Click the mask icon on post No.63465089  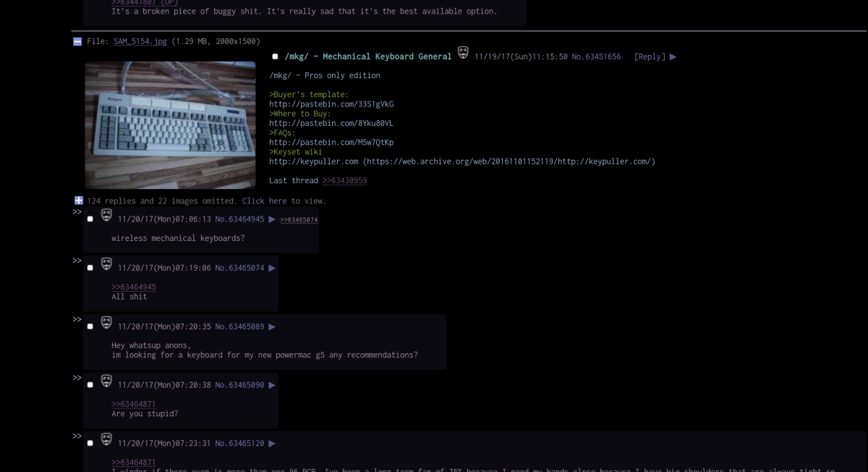coord(106,323)
